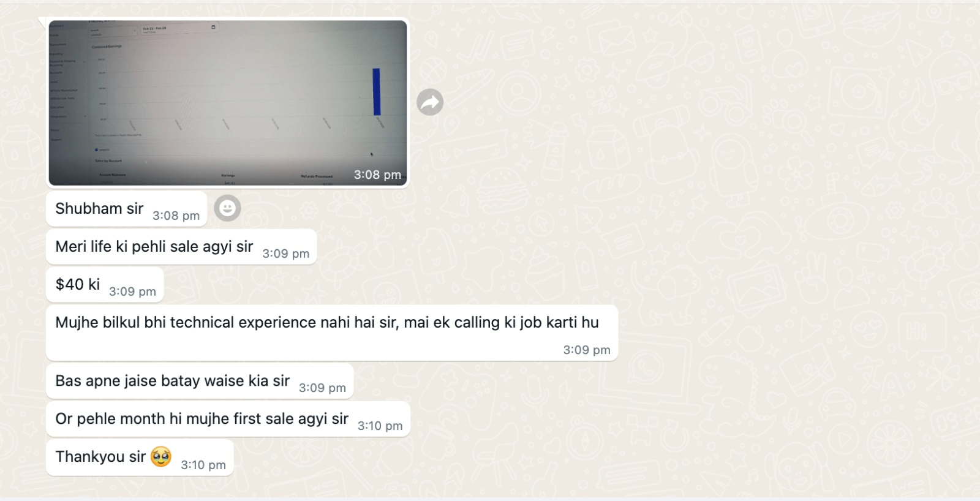The width and height of the screenshot is (980, 501).
Task: Click the blue earnings bar in the photo
Action: coord(377,92)
